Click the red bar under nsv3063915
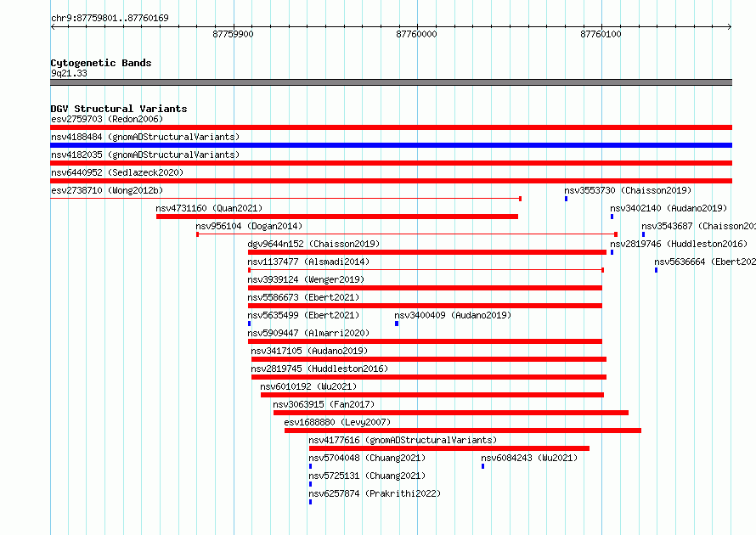 (451, 413)
